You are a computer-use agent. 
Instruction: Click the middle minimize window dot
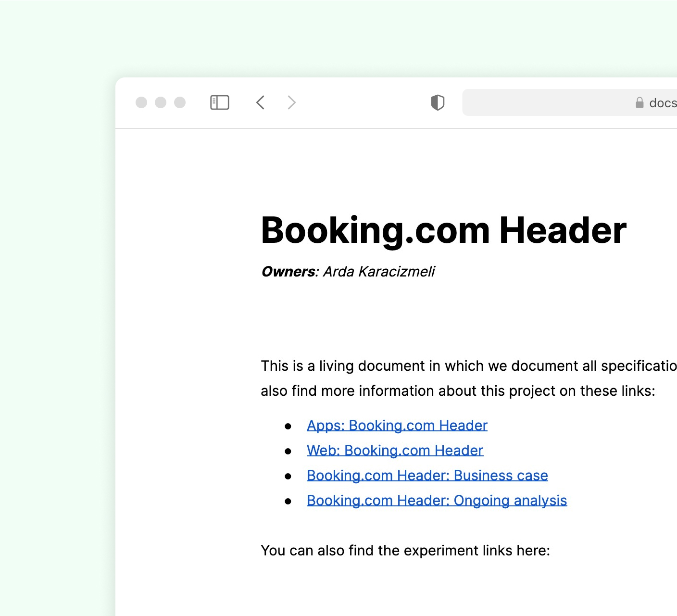click(x=161, y=102)
